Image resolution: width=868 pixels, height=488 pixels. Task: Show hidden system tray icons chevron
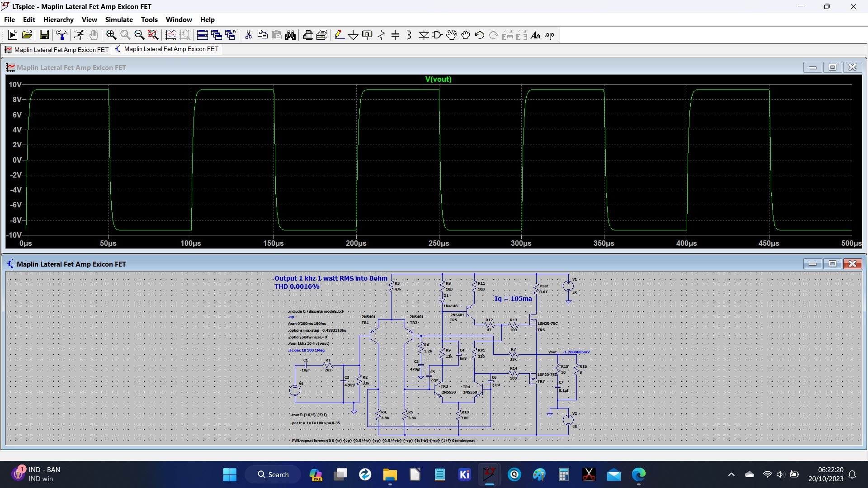[731, 474]
